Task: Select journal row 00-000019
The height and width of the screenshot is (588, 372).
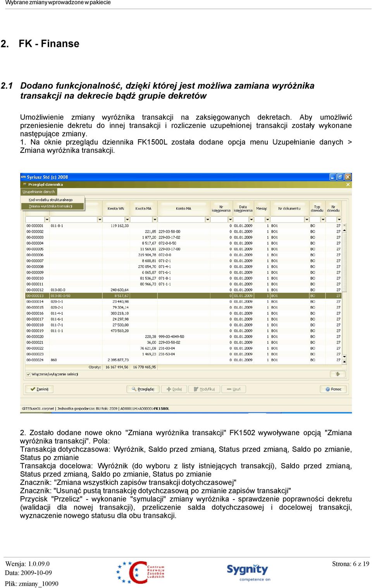Action: 184,331
